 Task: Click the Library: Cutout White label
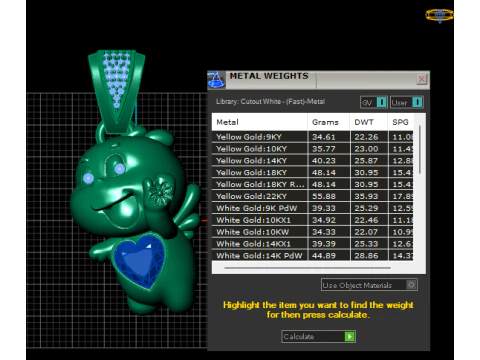click(270, 101)
